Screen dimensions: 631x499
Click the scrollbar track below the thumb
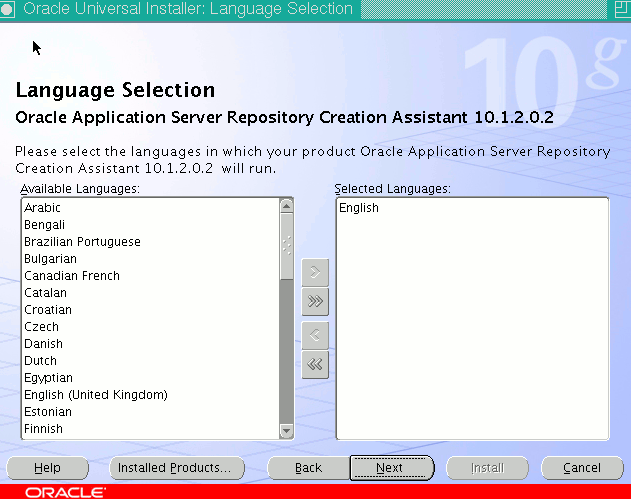point(287,351)
